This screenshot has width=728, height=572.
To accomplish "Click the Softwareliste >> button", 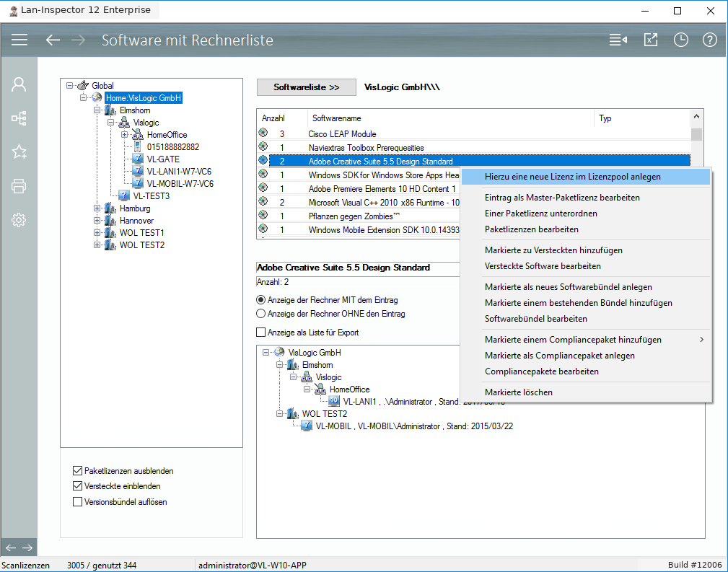I will pos(307,87).
